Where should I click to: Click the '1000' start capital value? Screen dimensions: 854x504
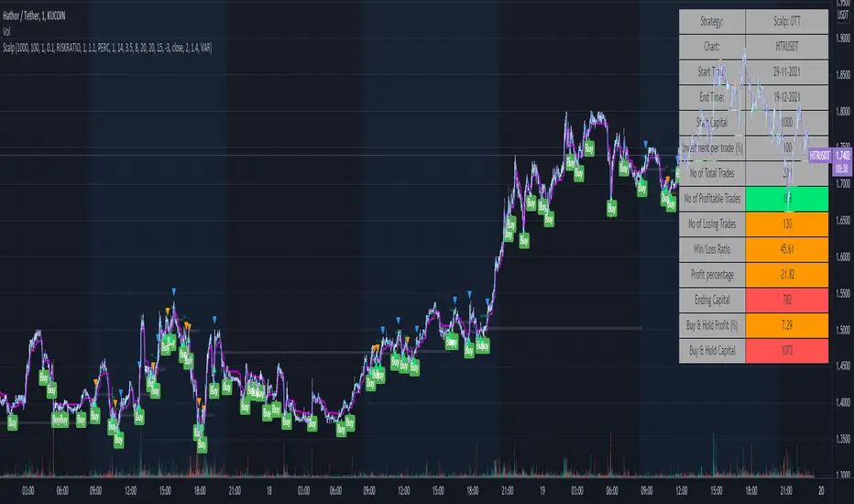pos(787,123)
